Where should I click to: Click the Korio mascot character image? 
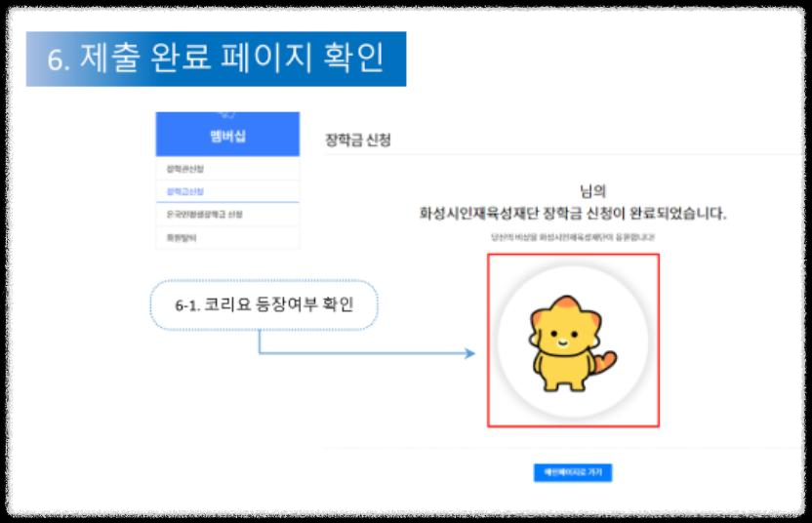[x=572, y=343]
